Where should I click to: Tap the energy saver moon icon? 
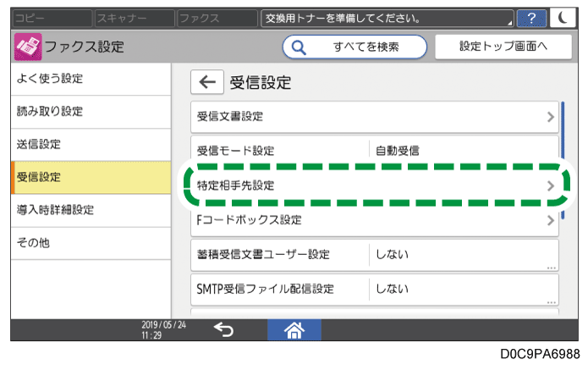click(x=563, y=18)
